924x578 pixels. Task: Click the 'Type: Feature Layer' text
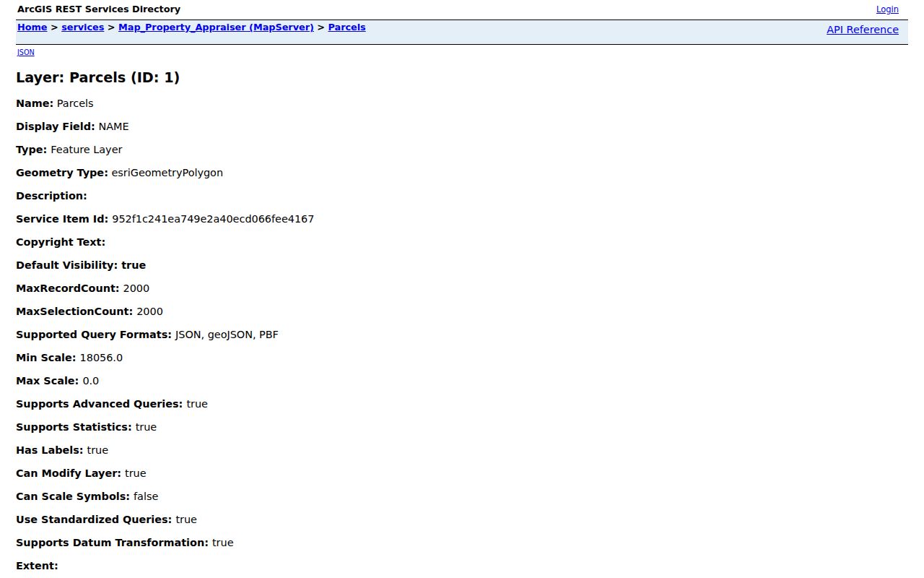pyautogui.click(x=69, y=150)
